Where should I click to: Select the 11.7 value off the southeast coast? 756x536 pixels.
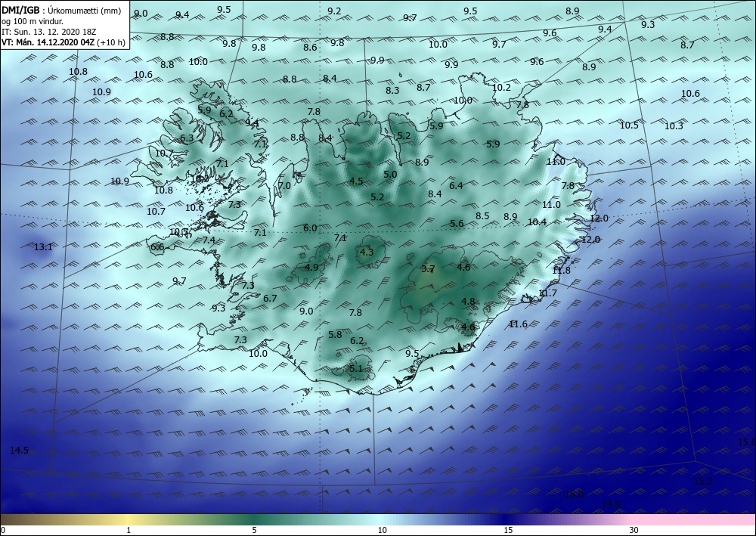point(547,293)
